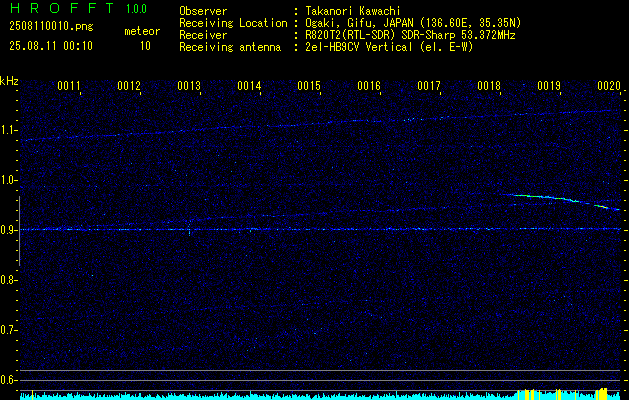Select the R820T2(RTL-SDR) SDR-Sharp 53.372MHz text

(x=410, y=35)
